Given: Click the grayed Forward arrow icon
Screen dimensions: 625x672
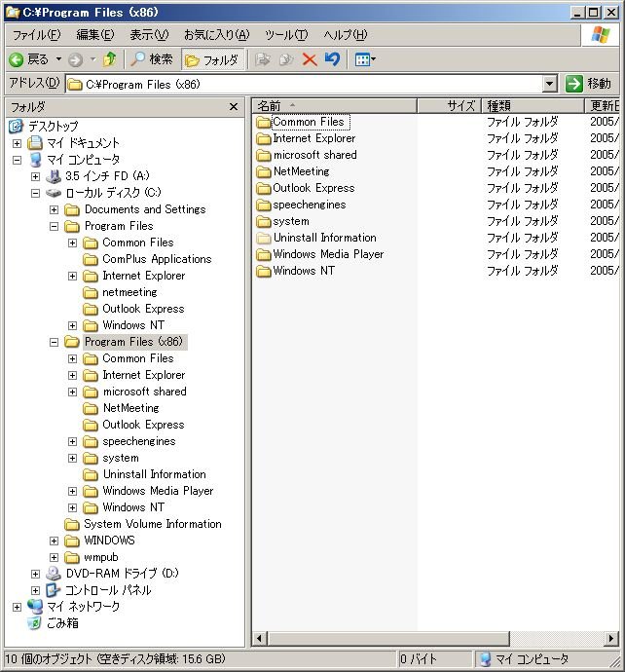Looking at the screenshot, I should [75, 59].
